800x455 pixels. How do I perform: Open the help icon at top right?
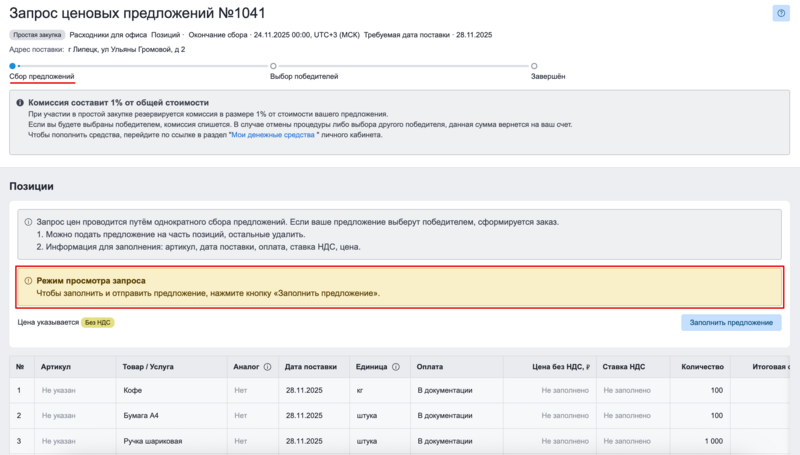781,13
